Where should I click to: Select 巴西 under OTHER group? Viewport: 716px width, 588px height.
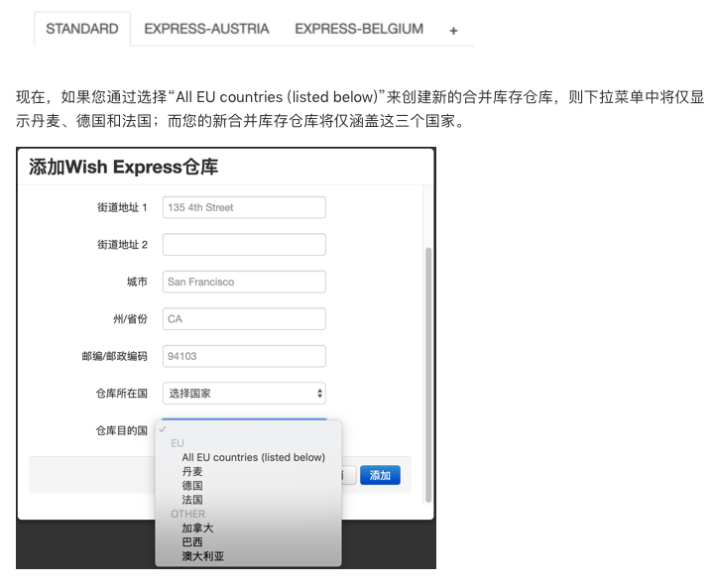pyautogui.click(x=192, y=542)
